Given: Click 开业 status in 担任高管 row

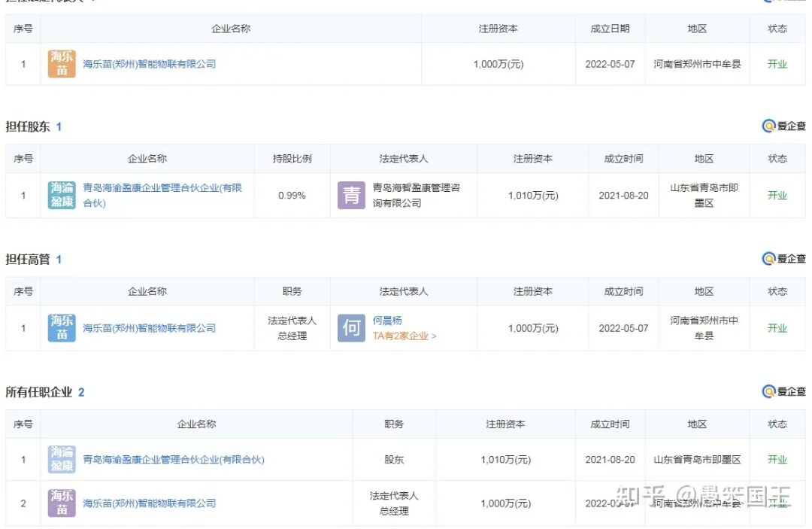Looking at the screenshot, I should [x=777, y=327].
